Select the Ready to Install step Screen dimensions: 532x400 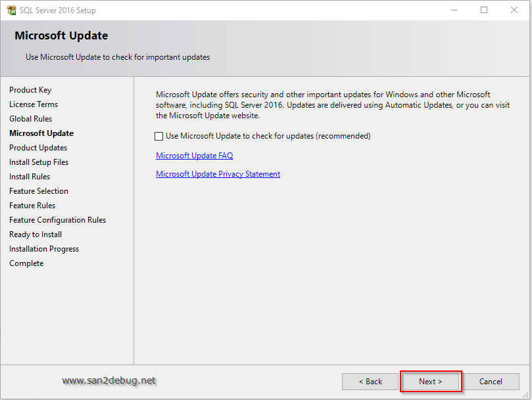(x=36, y=234)
